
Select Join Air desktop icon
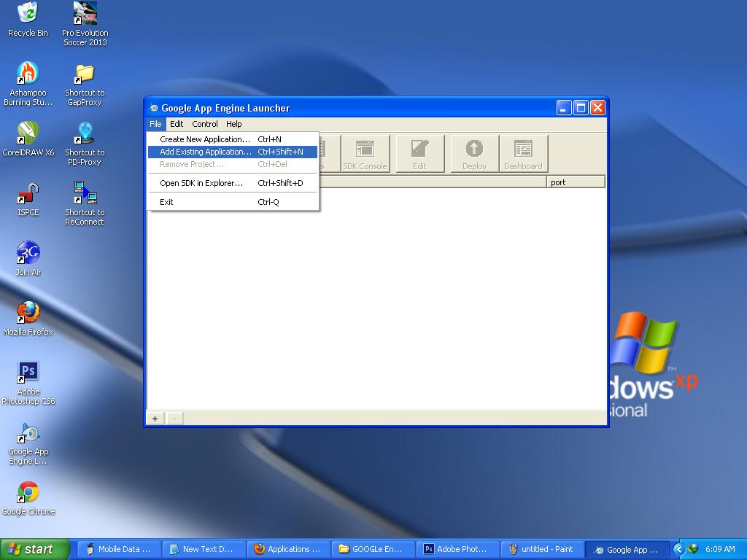(28, 259)
